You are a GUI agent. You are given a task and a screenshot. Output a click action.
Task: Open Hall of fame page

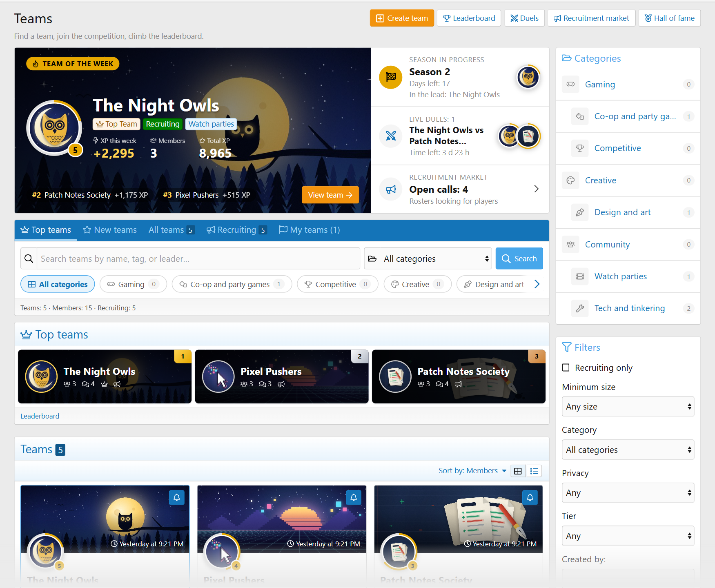click(669, 18)
